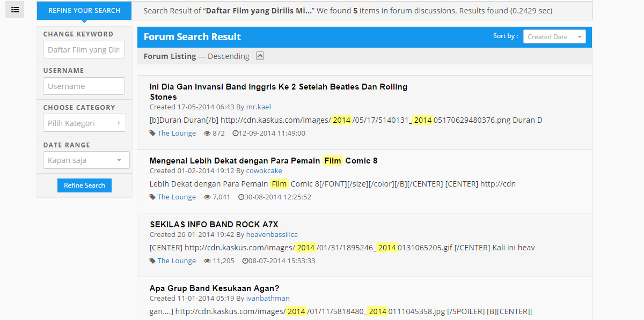Open The Lounge link under the Comic 8 post
Image resolution: width=644 pixels, height=320 pixels.
(177, 197)
